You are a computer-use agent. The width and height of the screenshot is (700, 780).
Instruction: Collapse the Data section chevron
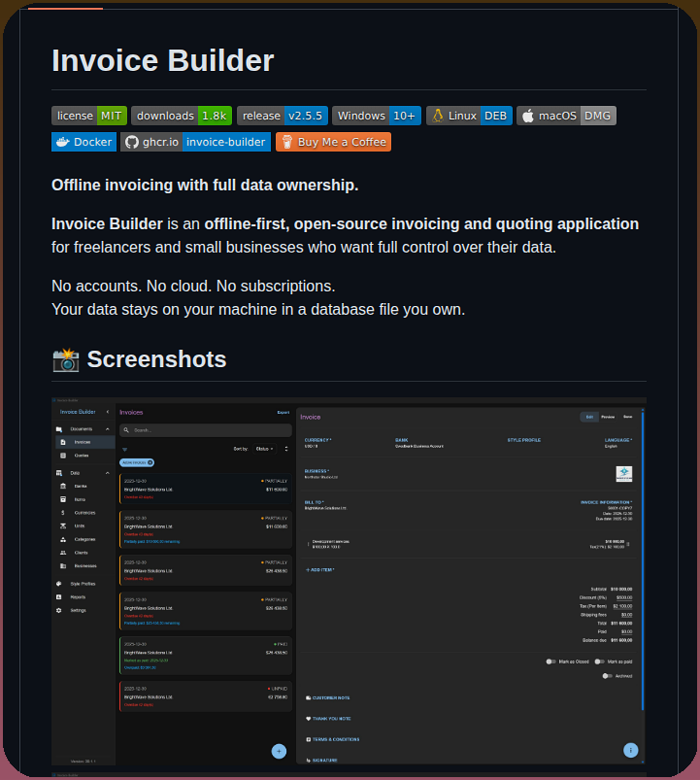point(108,473)
